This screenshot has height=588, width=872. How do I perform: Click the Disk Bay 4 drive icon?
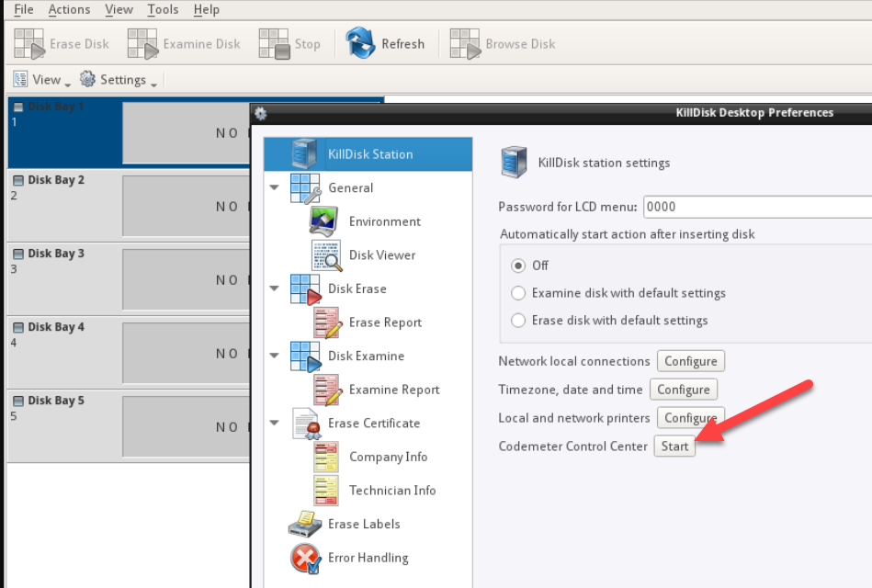pyautogui.click(x=18, y=327)
